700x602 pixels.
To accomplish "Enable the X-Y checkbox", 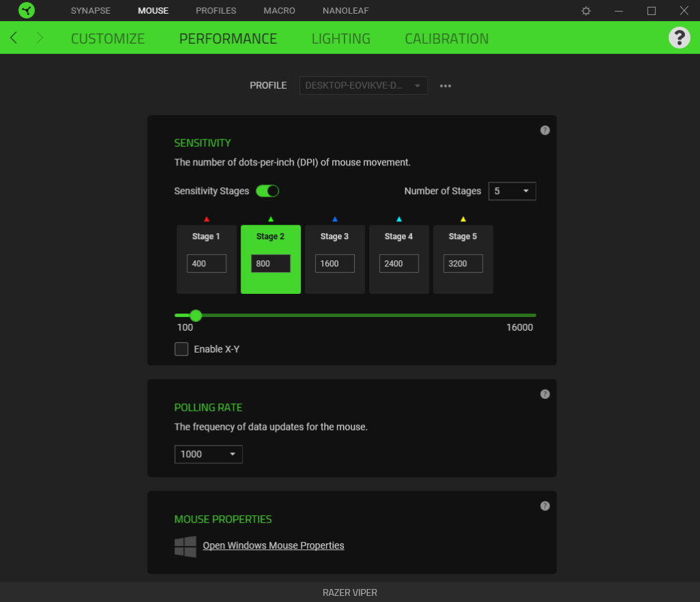I will (x=181, y=349).
